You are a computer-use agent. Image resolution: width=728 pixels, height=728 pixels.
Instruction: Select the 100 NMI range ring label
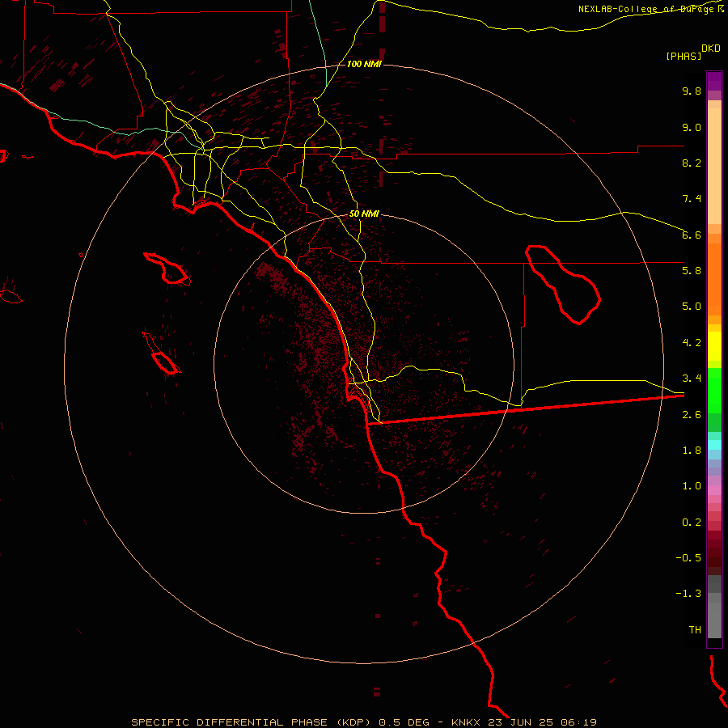click(x=364, y=64)
